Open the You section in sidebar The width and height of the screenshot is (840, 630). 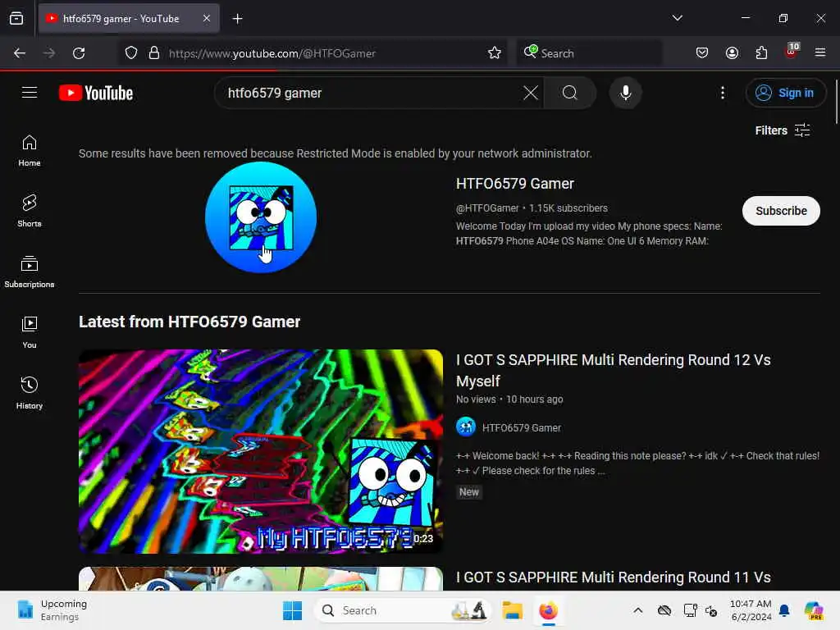30,333
